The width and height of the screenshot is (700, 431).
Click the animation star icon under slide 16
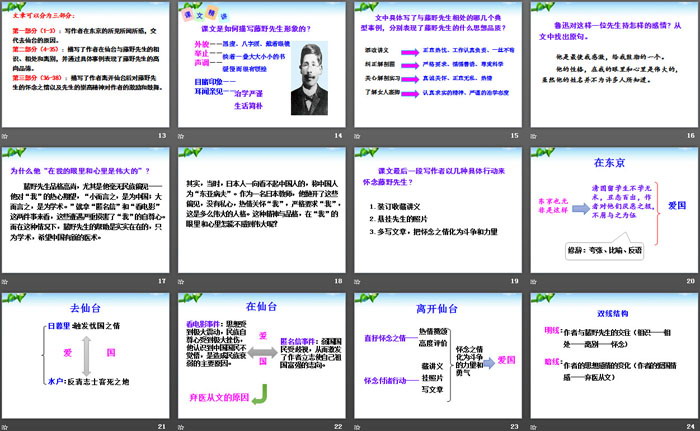pyautogui.click(x=533, y=136)
